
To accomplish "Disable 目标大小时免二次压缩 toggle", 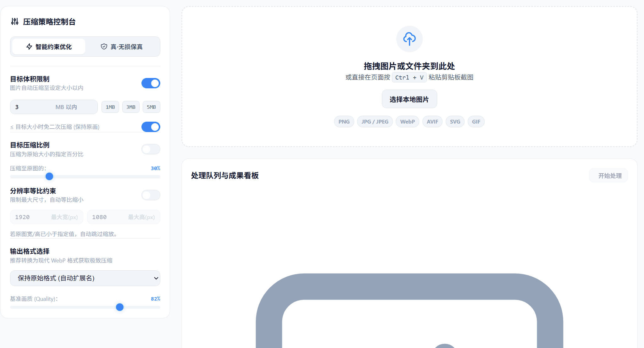I will 151,127.
